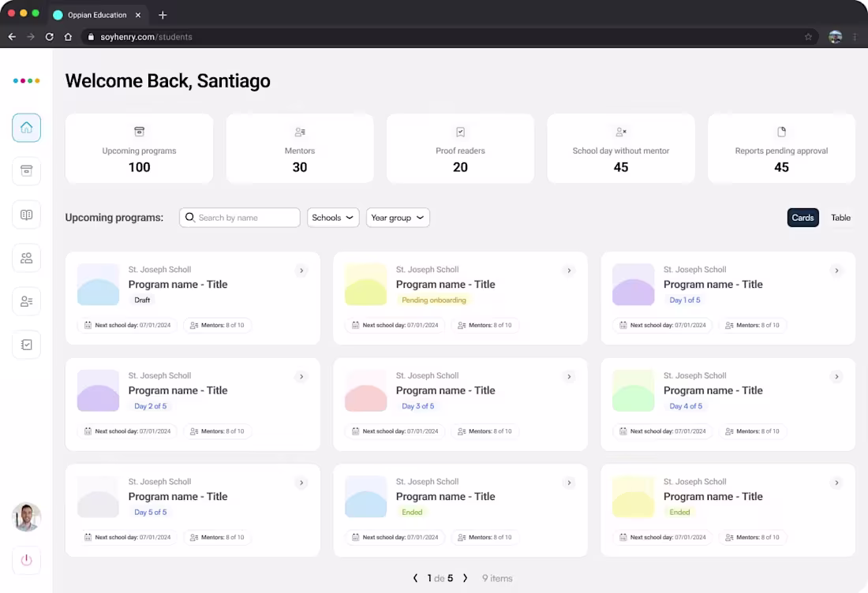The width and height of the screenshot is (868, 593).
Task: Open the open-book sidebar icon
Action: (x=26, y=214)
